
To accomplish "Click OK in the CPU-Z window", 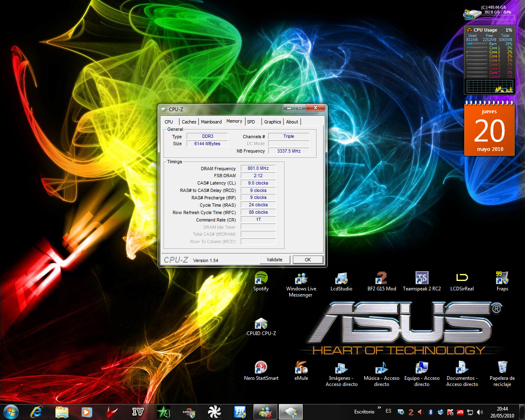I will 308,260.
